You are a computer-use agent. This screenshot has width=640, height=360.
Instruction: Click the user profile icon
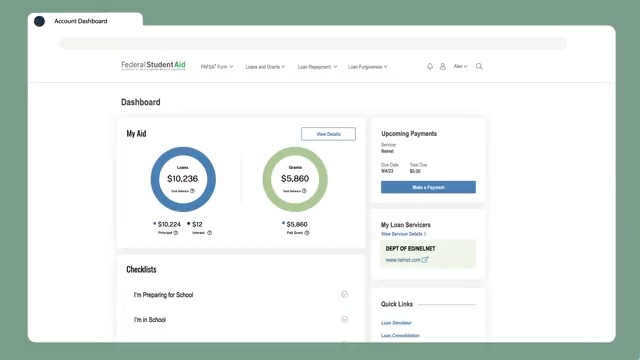pos(442,66)
